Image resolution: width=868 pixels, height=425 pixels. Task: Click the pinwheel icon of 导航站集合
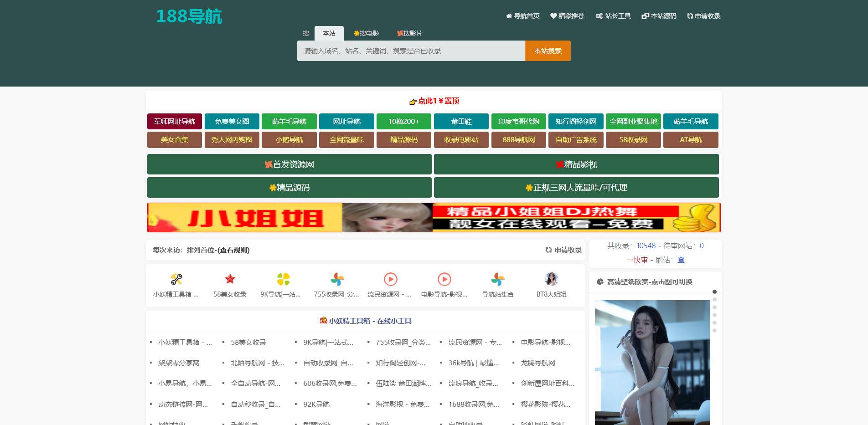pos(498,278)
